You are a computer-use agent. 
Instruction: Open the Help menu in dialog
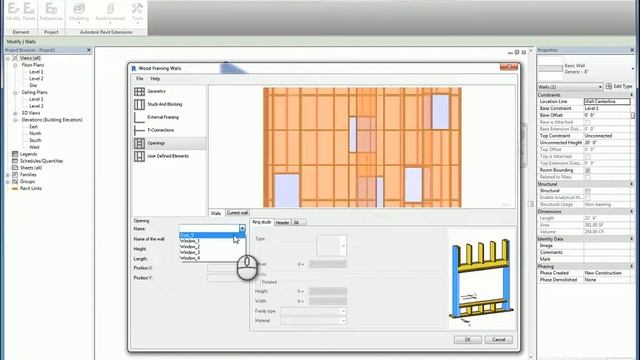pos(155,79)
